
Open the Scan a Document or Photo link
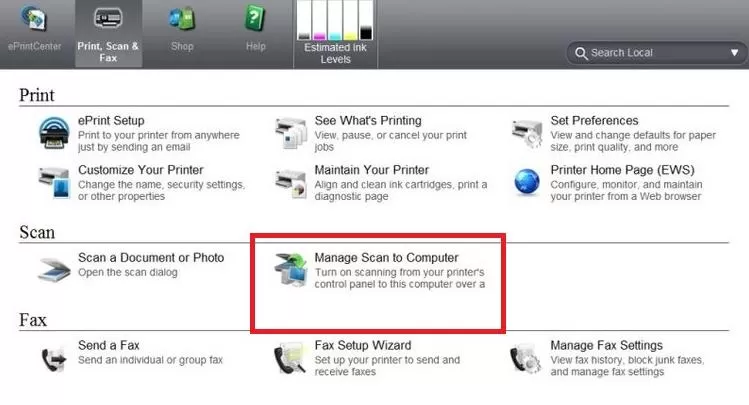pos(151,258)
